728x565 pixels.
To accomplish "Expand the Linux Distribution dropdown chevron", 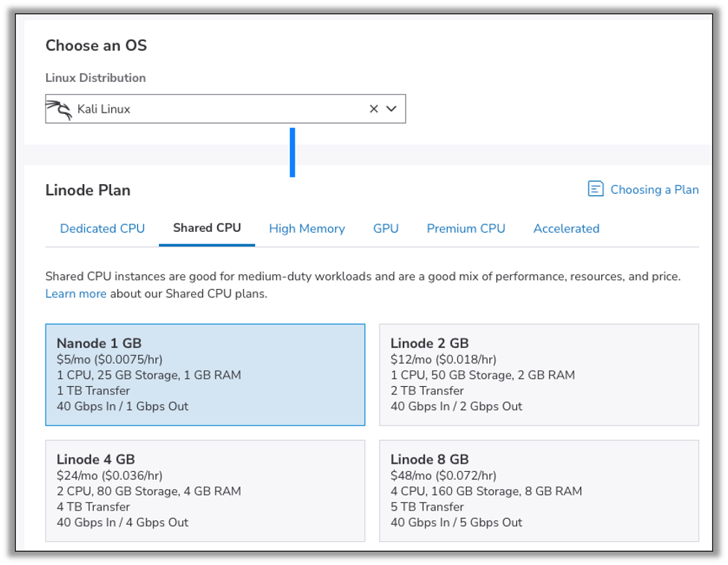I will pos(392,109).
